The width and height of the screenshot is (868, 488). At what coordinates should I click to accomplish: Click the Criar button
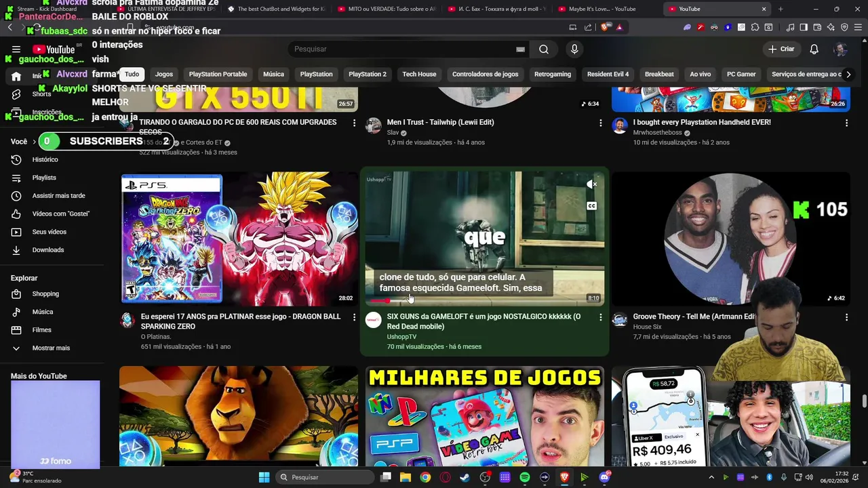pos(781,49)
